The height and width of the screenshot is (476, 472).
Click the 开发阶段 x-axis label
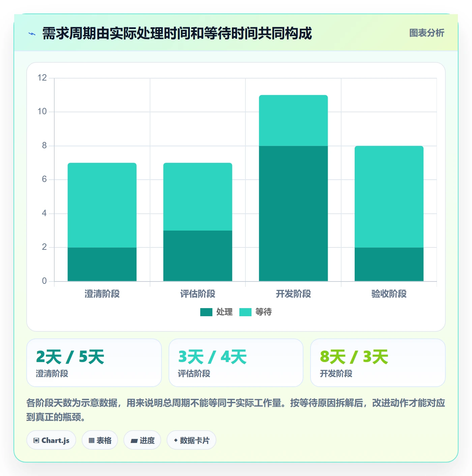(x=293, y=294)
